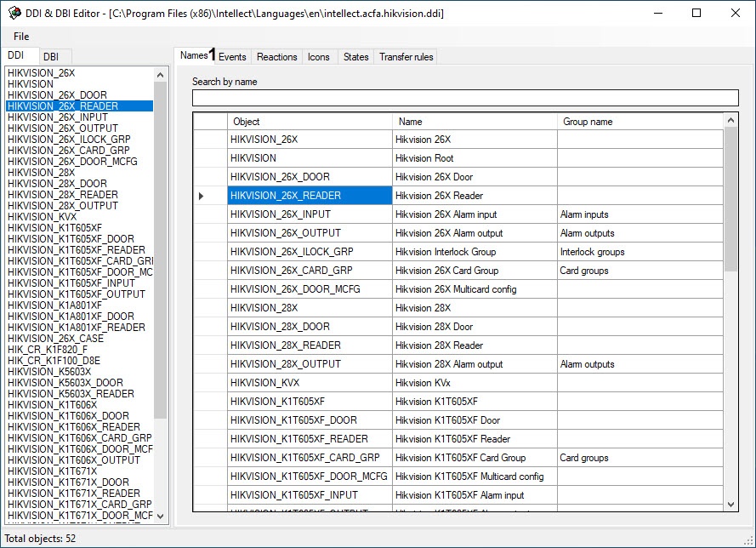This screenshot has width=756, height=548.
Task: Open the Transfer rules tab
Action: 406,57
